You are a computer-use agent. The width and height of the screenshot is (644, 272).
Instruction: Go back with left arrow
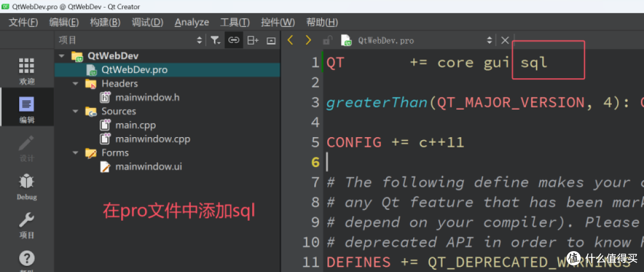pyautogui.click(x=290, y=40)
